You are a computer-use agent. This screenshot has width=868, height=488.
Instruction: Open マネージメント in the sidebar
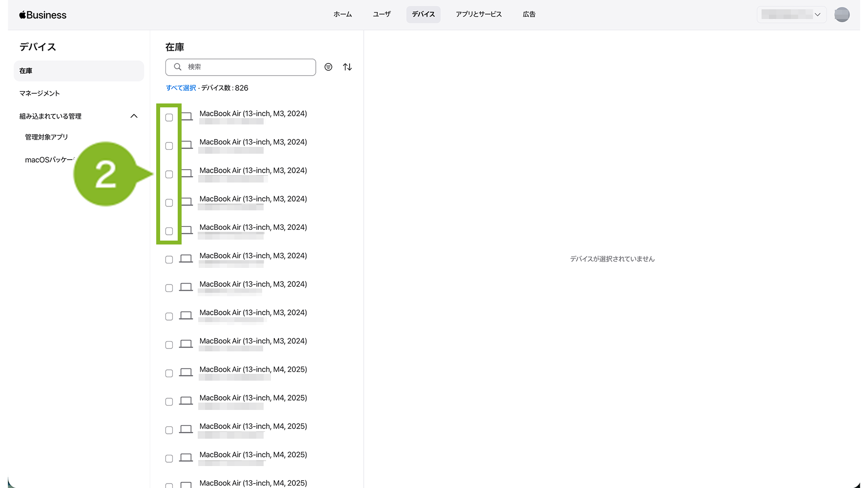[40, 93]
